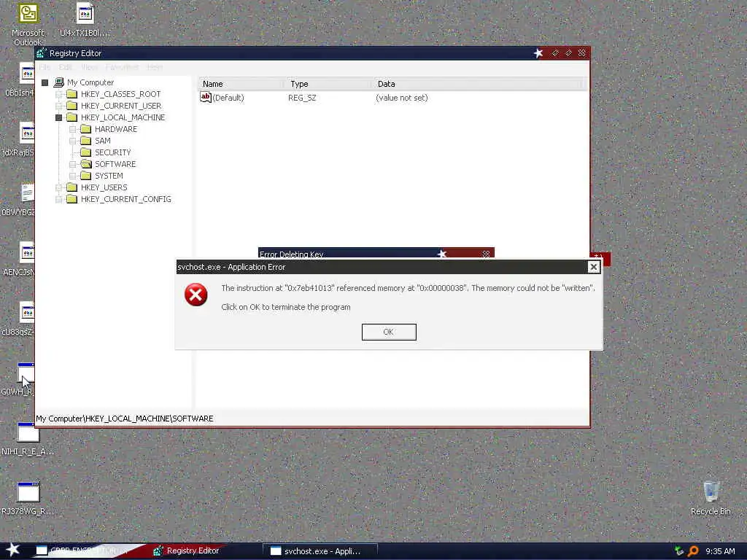Click OK to terminate svchost.exe
The width and height of the screenshot is (747, 560).
389,332
